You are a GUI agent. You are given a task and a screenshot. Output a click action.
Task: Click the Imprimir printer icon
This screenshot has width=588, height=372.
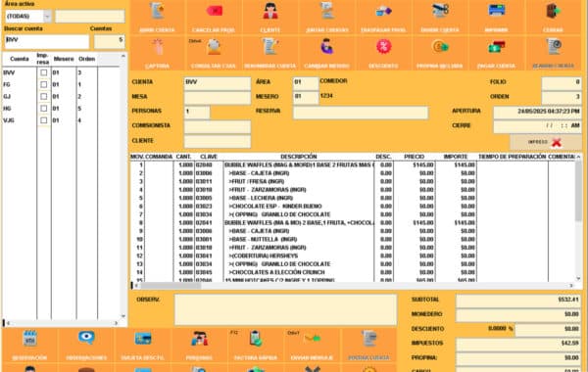[x=497, y=18]
